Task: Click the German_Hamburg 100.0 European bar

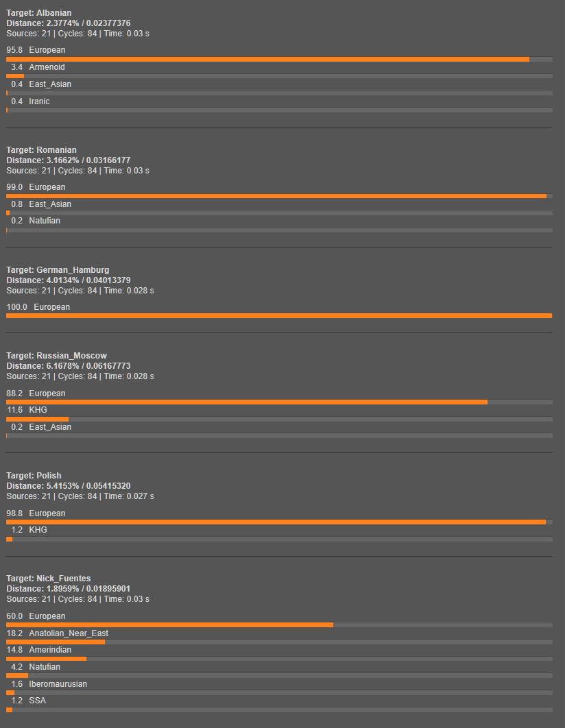Action: point(279,316)
